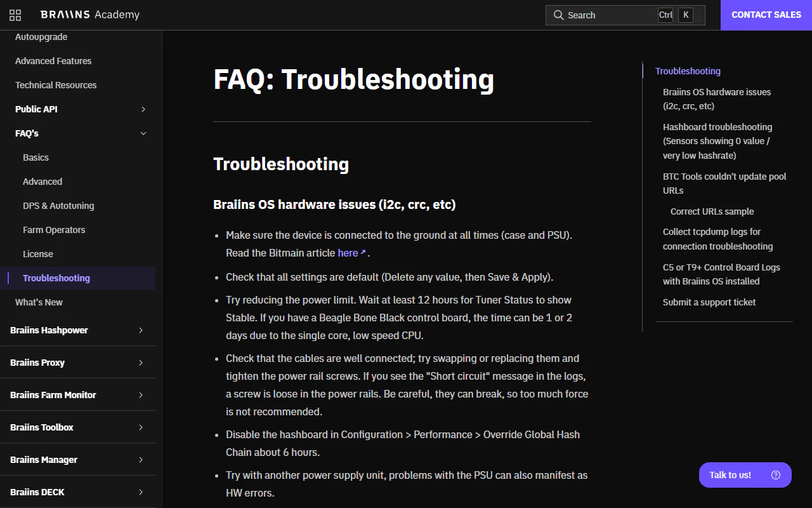Expand Braiins Proxy chevron
Viewport: 812px width, 508px height.
141,363
